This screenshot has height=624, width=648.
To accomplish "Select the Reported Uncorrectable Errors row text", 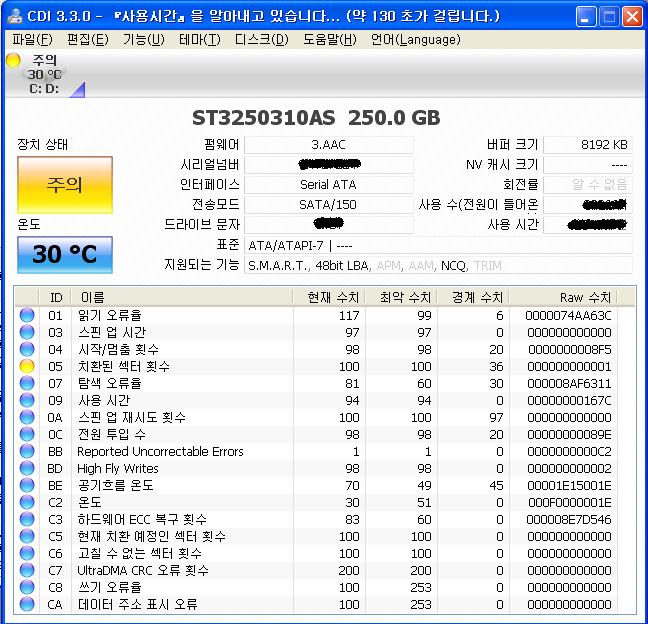I will coord(160,451).
